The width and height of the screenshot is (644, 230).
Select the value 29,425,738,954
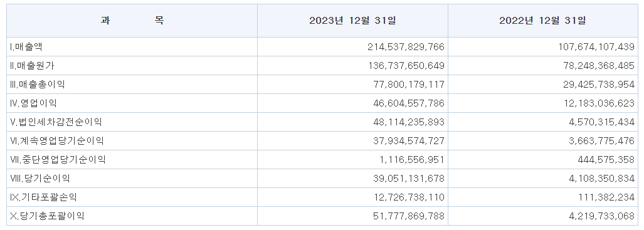[599, 85]
